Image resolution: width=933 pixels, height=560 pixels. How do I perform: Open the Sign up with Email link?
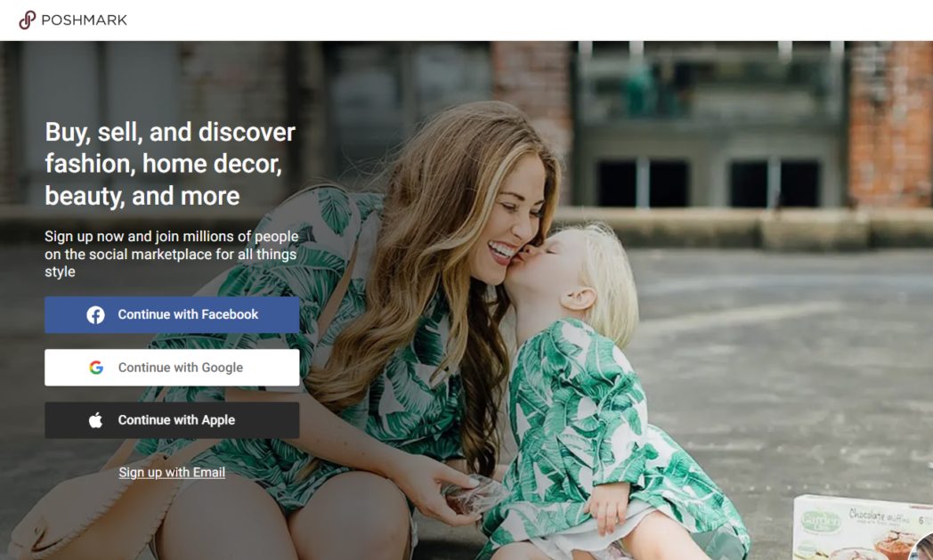click(172, 473)
